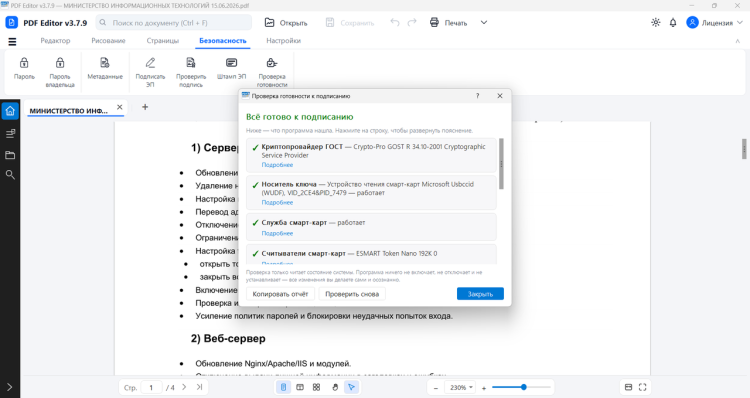Close the МИНИСТЕРСТВО ИНФ... document tab
Image resolution: width=750 pixels, height=398 pixels.
point(120,107)
